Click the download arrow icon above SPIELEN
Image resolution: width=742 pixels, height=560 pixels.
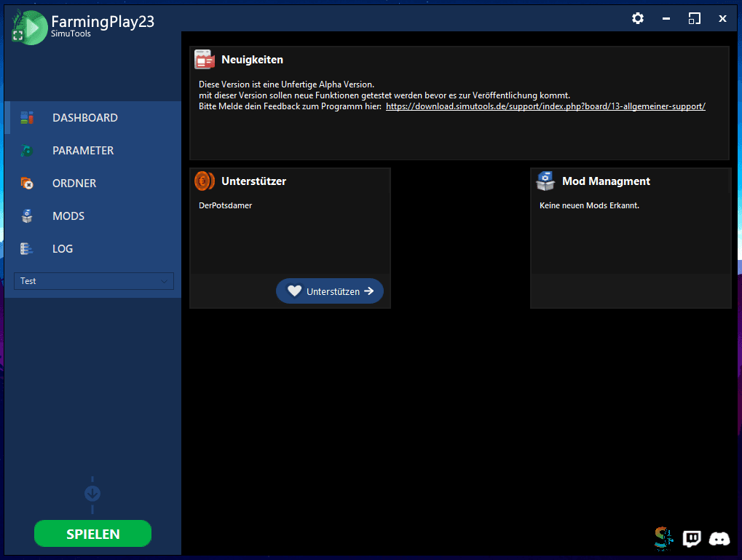pos(92,494)
